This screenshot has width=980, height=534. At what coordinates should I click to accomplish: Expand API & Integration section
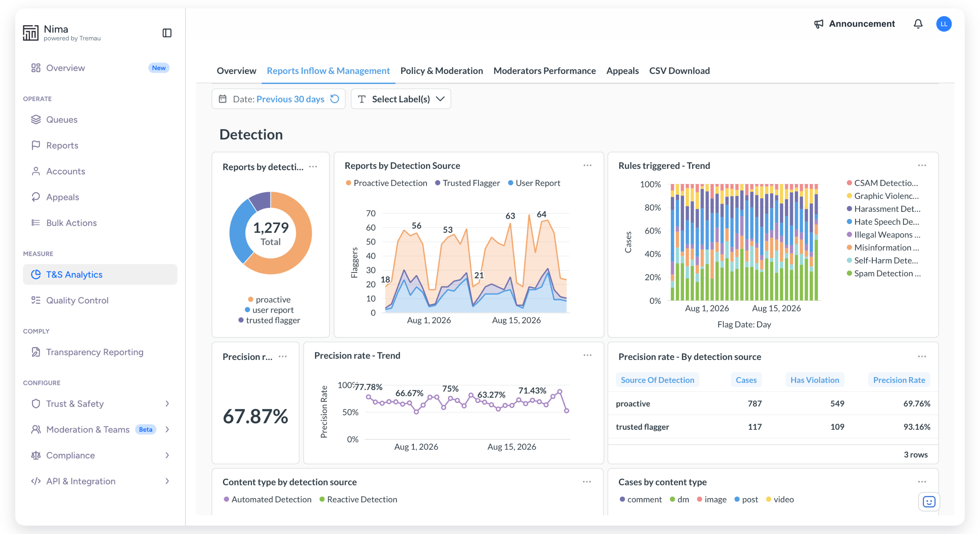click(x=100, y=481)
